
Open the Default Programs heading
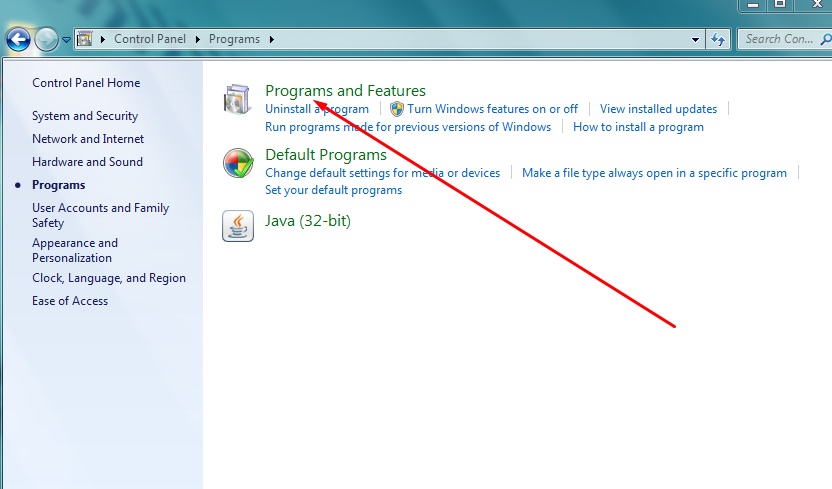tap(326, 155)
